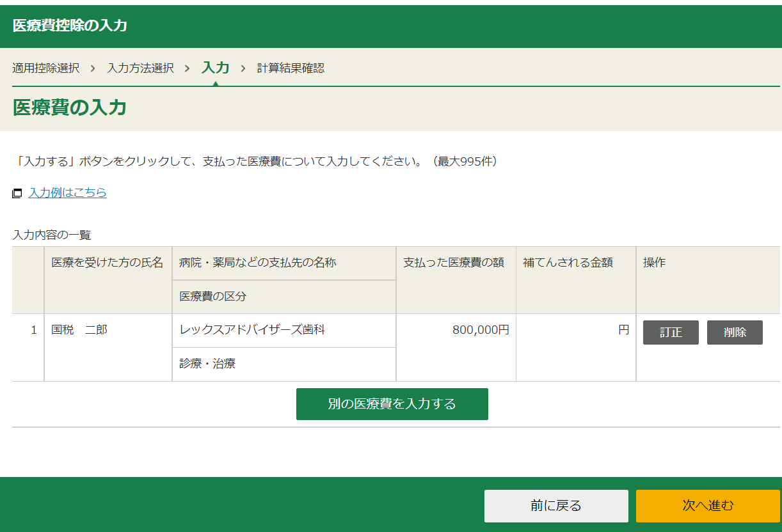Viewport: 782px width, 532px height.
Task: Click the レックスアドバイザーズ歯科 cell
Action: click(252, 330)
